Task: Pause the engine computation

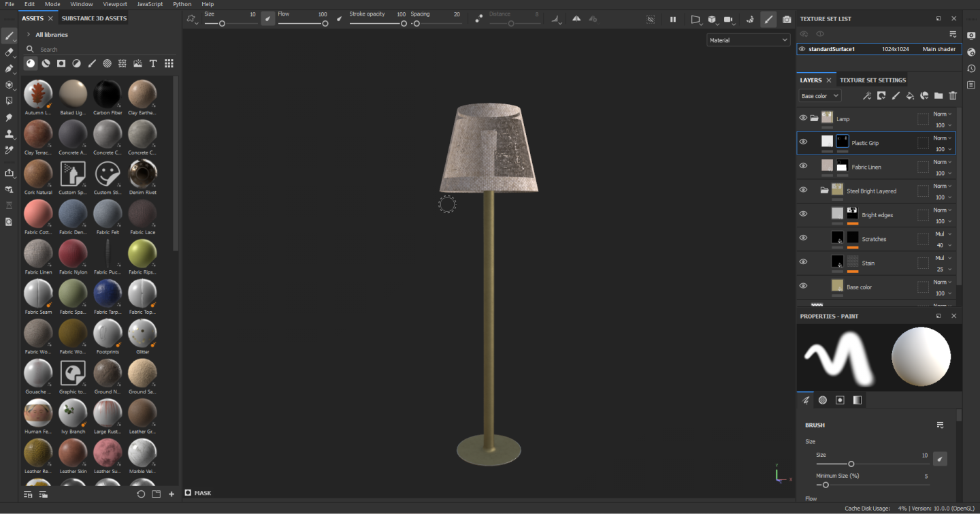Action: point(673,20)
